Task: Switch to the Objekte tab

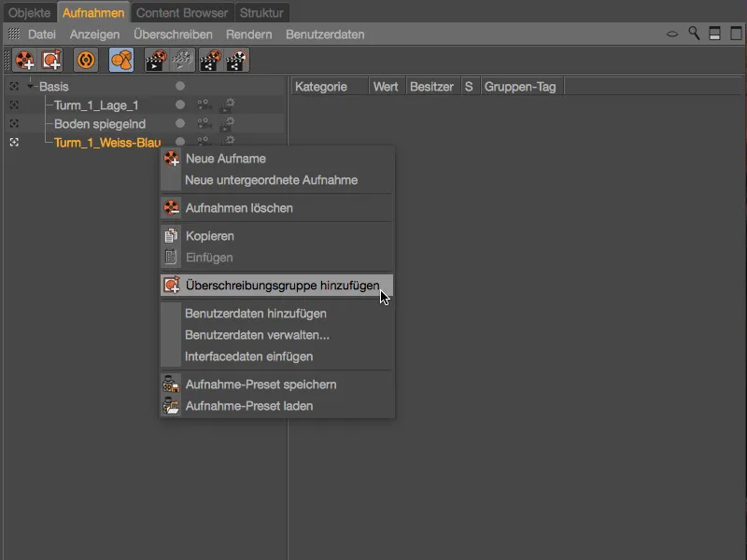Action: point(30,13)
